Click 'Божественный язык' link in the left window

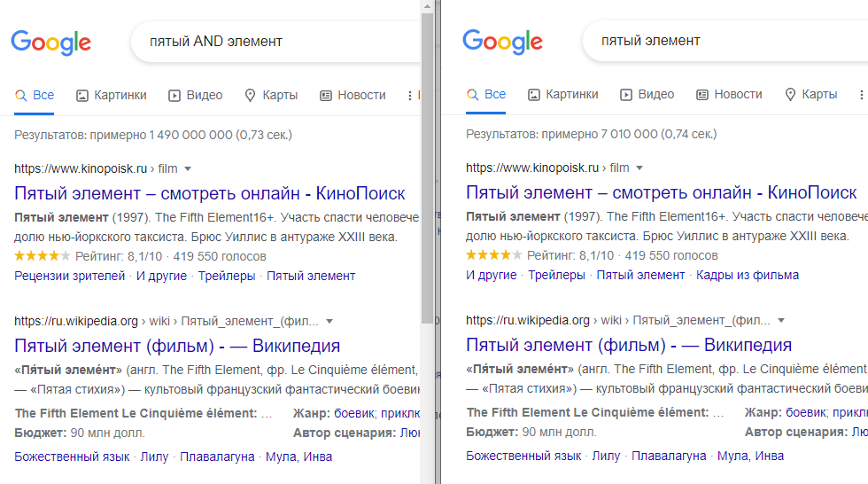tap(72, 457)
